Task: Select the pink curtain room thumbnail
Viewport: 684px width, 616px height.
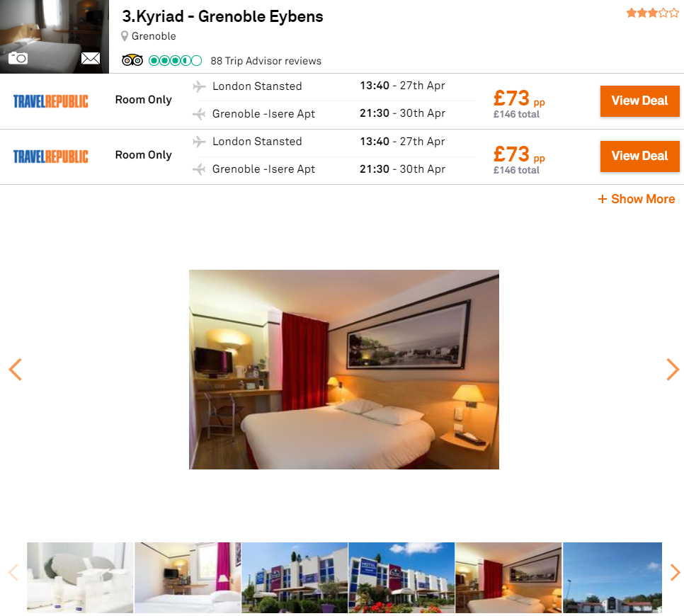Action: [188, 577]
